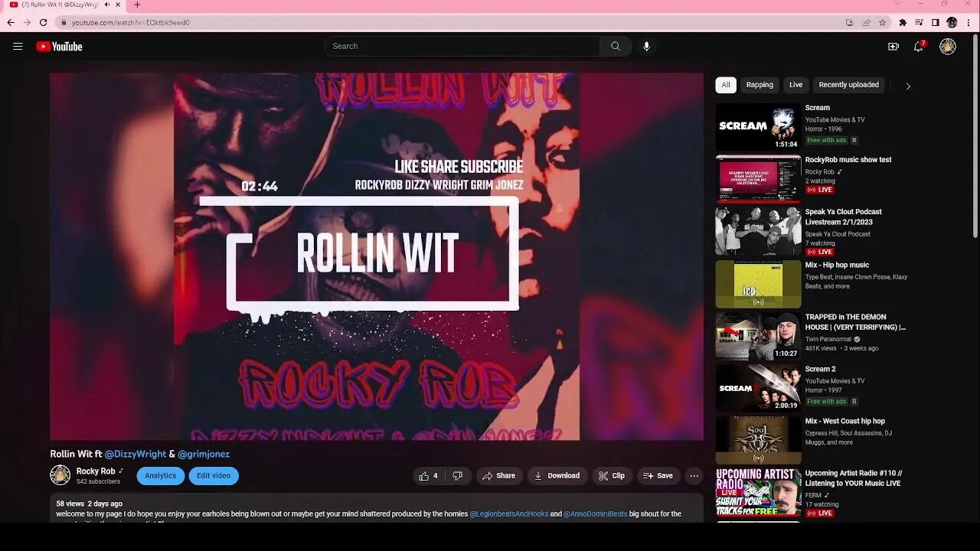Click the Clip button
This screenshot has width=980, height=551.
pos(612,476)
